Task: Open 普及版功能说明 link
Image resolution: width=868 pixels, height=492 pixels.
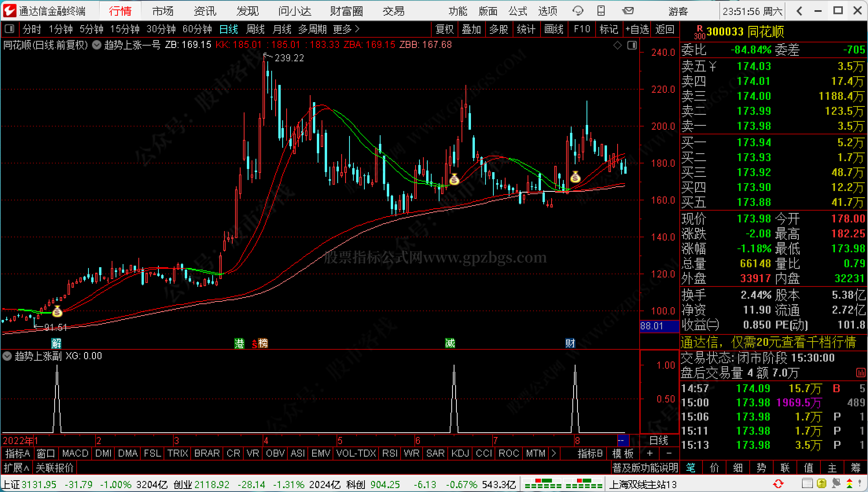Action: point(645,468)
